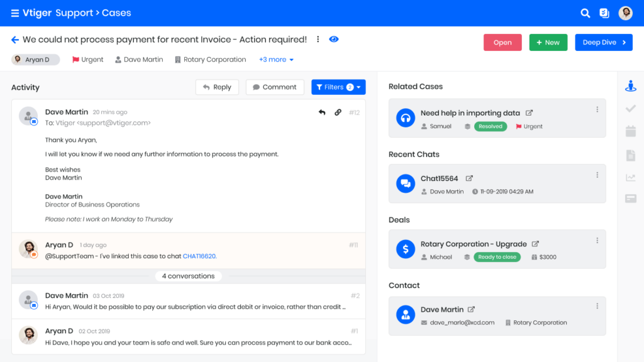Open the Documents sidebar panel icon
Screen dimensions: 644x362
point(631,153)
